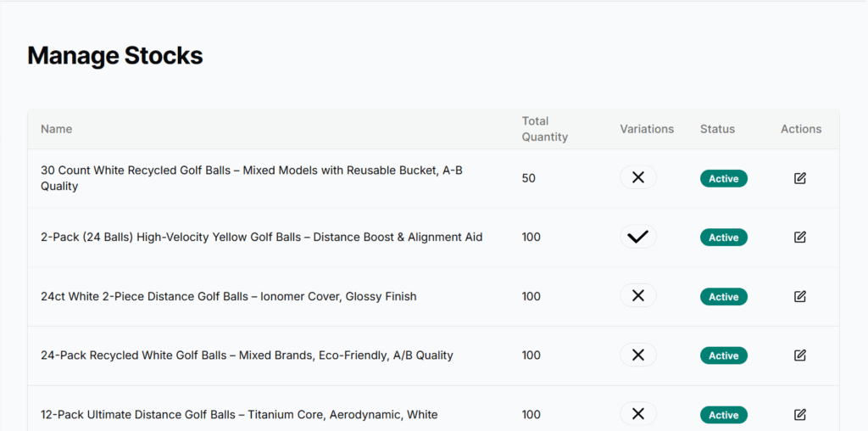The width and height of the screenshot is (868, 431).
Task: Click the Status column header
Action: [717, 129]
